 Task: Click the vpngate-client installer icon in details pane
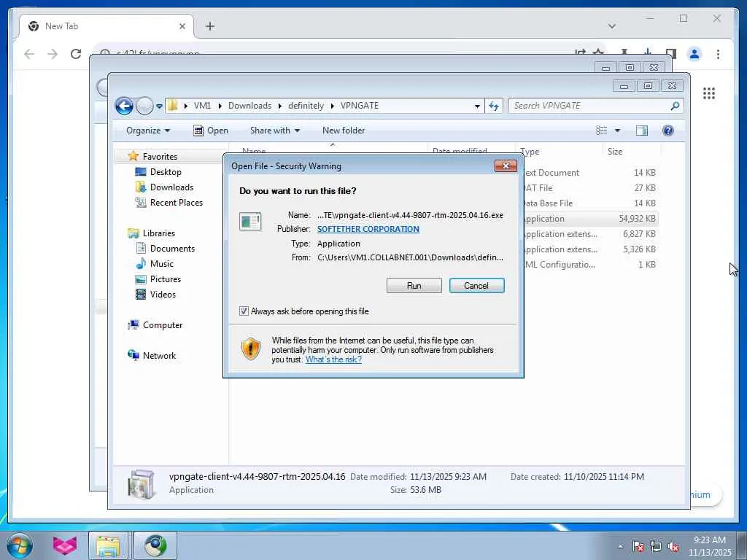(x=142, y=484)
